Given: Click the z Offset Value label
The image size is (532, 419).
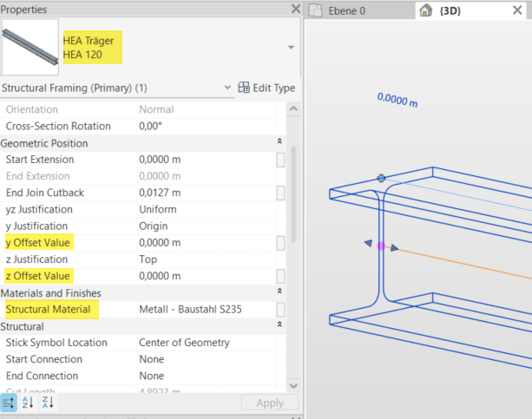Looking at the screenshot, I should (37, 276).
